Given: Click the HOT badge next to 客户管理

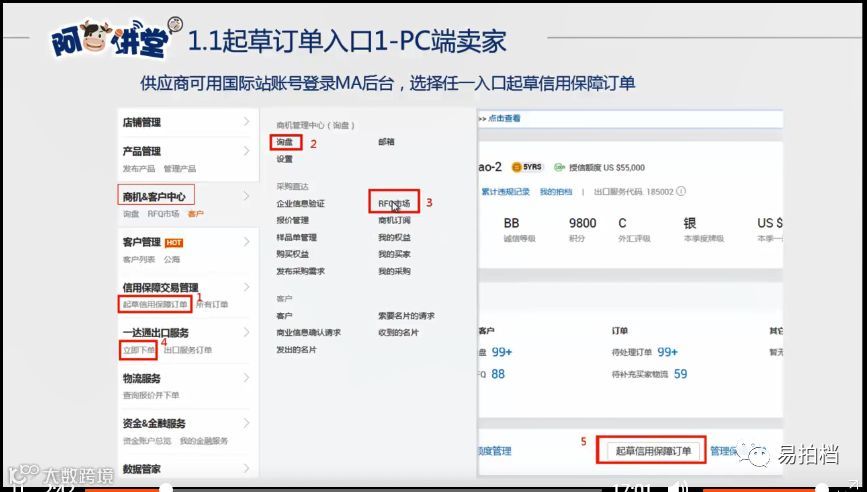Looking at the screenshot, I should point(174,243).
